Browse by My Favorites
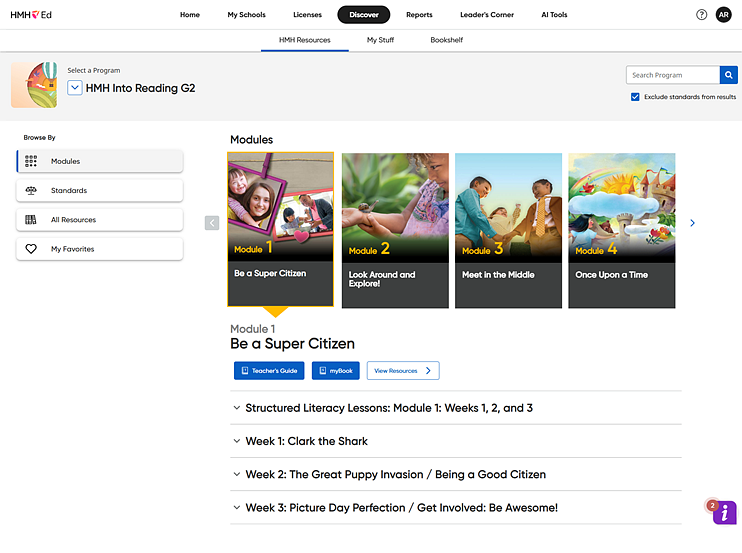This screenshot has height=553, width=742. point(100,249)
